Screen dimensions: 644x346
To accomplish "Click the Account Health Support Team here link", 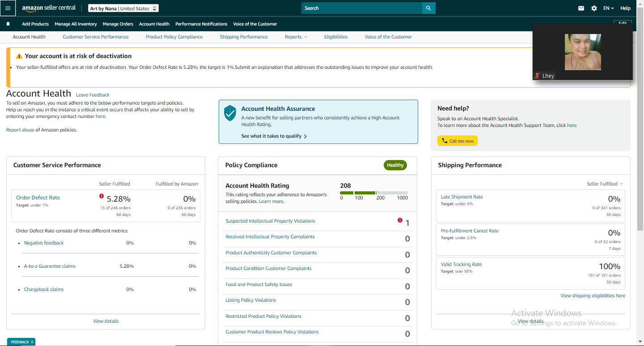I will tap(572, 125).
